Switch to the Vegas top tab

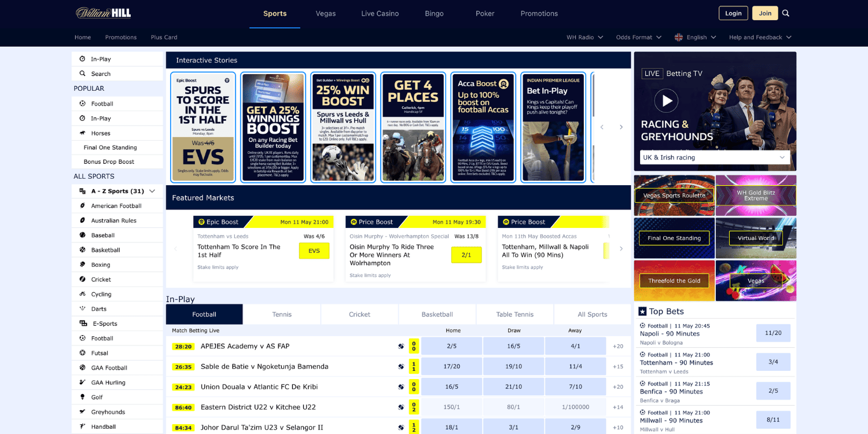click(326, 13)
